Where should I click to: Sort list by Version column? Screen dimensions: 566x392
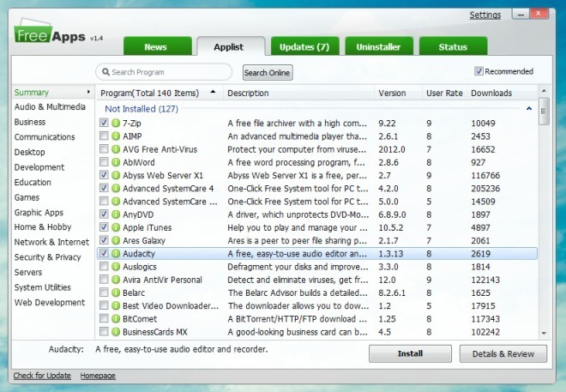tap(399, 93)
